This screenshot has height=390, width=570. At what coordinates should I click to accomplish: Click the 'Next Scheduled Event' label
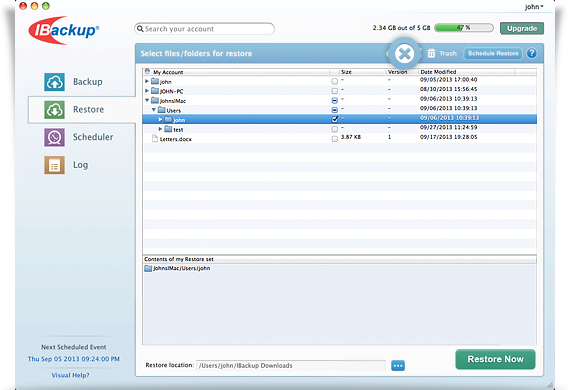coord(74,347)
